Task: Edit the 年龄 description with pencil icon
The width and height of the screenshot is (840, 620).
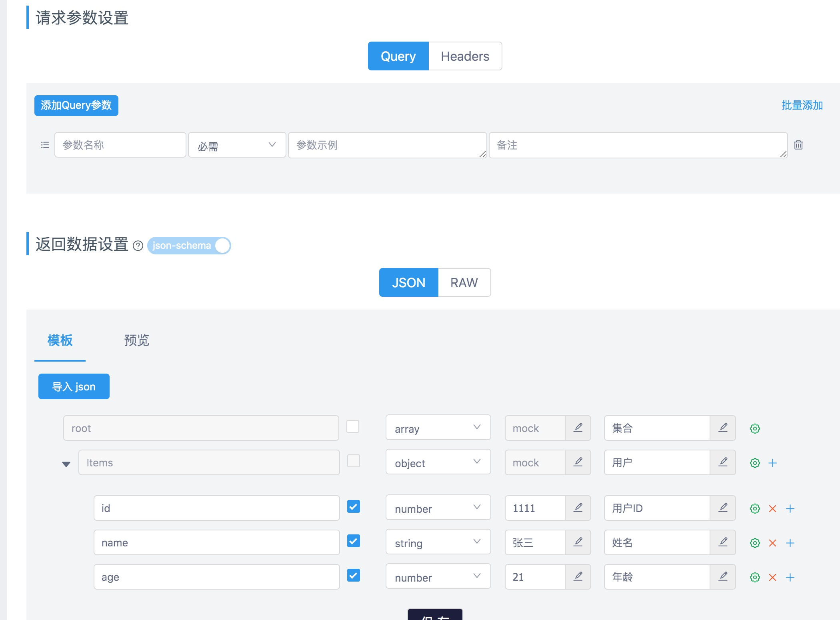Action: coord(723,577)
